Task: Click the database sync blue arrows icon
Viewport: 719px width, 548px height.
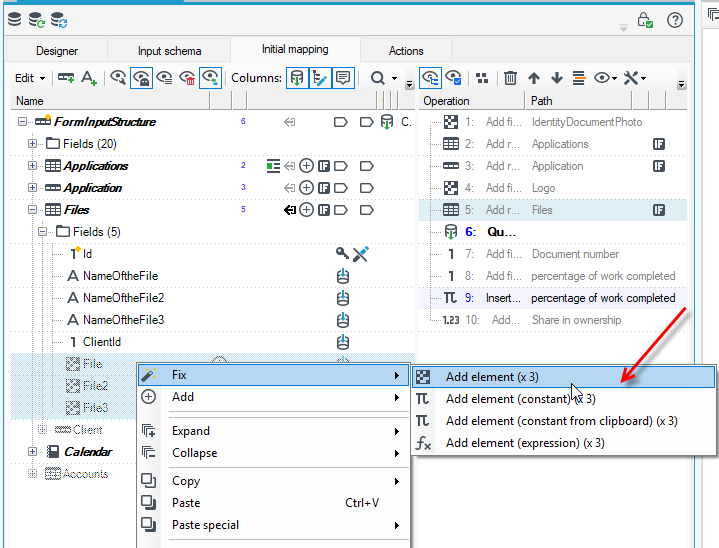Action: 59,20
